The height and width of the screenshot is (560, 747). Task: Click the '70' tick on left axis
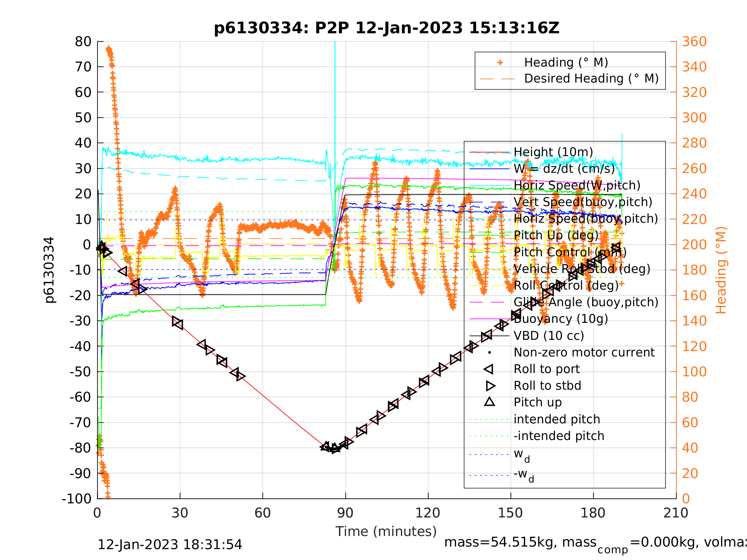click(83, 67)
